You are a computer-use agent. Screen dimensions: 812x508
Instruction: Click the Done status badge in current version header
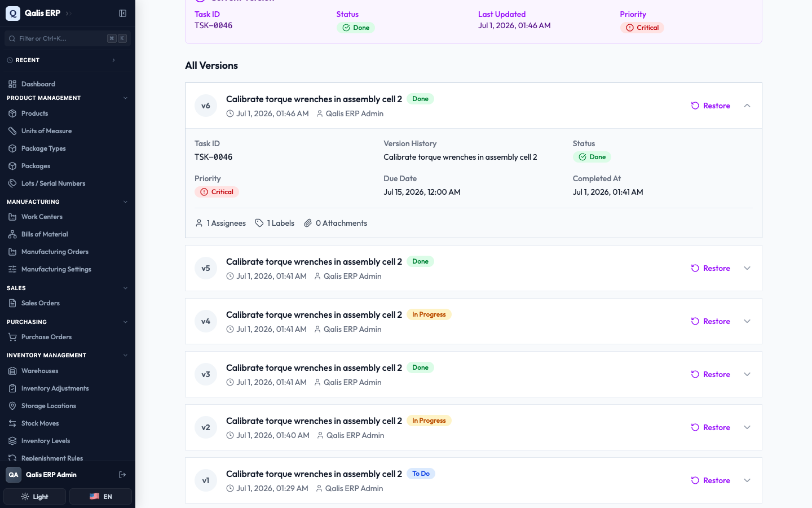[x=356, y=28]
